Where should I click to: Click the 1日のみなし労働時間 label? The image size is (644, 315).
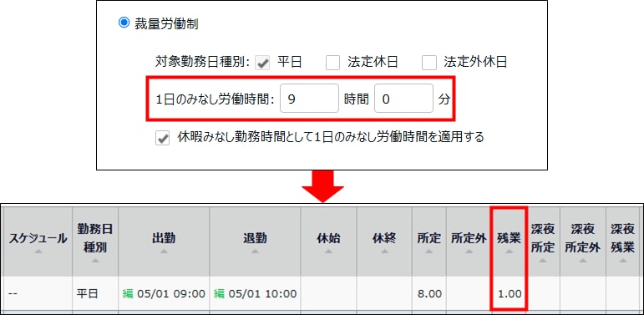215,99
